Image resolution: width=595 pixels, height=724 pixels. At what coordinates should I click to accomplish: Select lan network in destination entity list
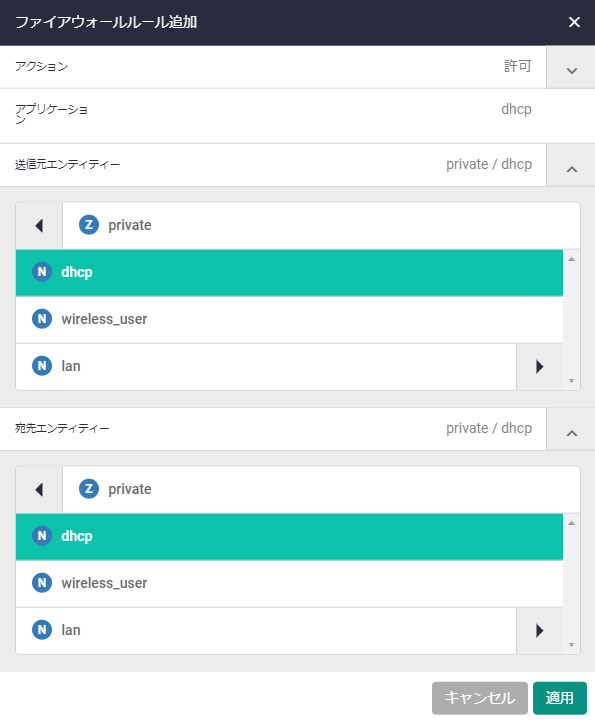click(x=266, y=631)
